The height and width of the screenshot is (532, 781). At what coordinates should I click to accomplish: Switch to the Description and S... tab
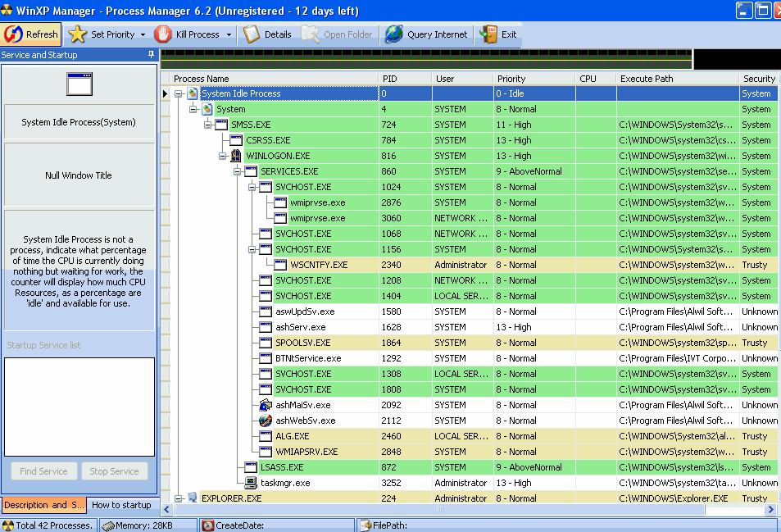point(43,505)
